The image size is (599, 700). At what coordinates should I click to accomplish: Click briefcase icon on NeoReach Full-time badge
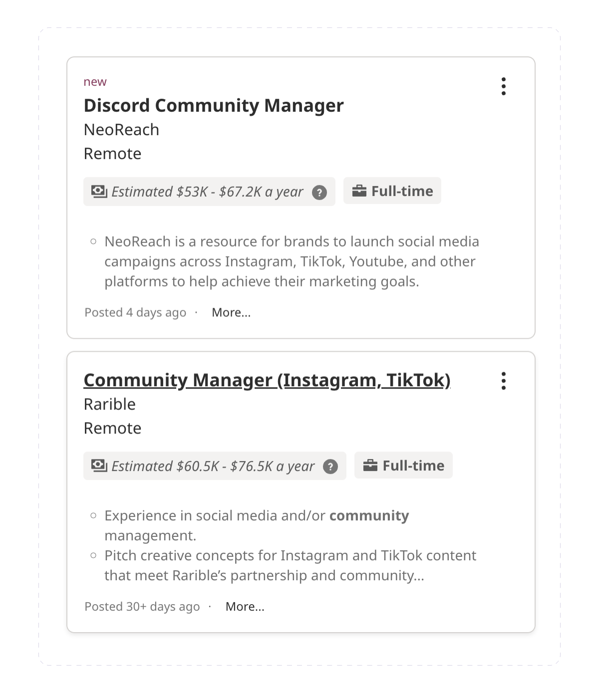coord(359,191)
